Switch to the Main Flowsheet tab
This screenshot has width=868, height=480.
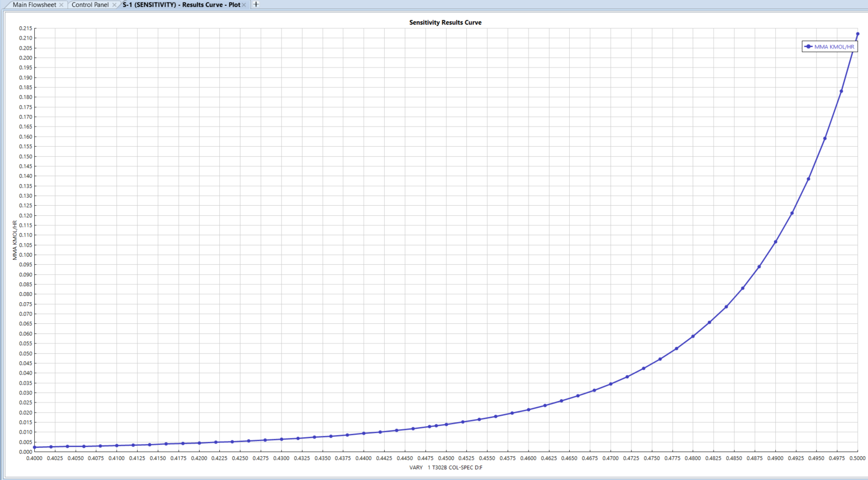[x=34, y=5]
